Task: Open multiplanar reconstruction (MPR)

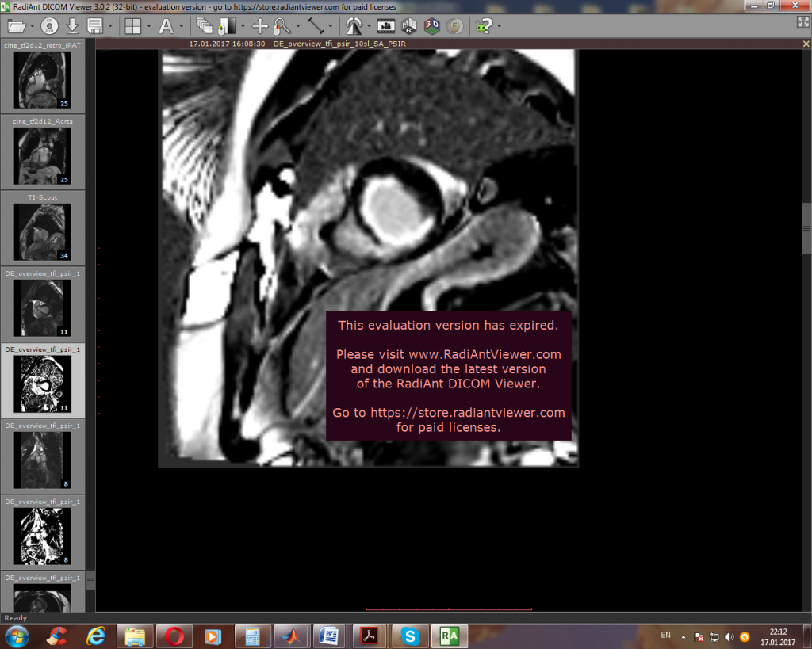Action: [x=409, y=26]
